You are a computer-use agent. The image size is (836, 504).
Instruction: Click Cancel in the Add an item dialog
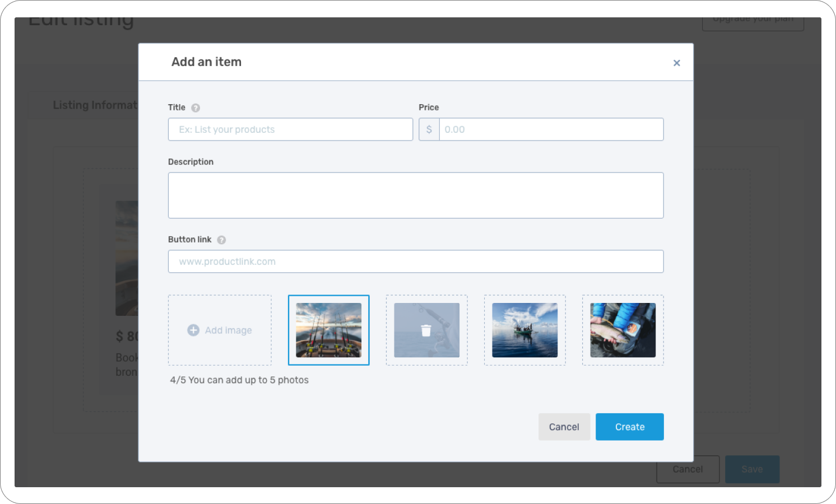564,426
